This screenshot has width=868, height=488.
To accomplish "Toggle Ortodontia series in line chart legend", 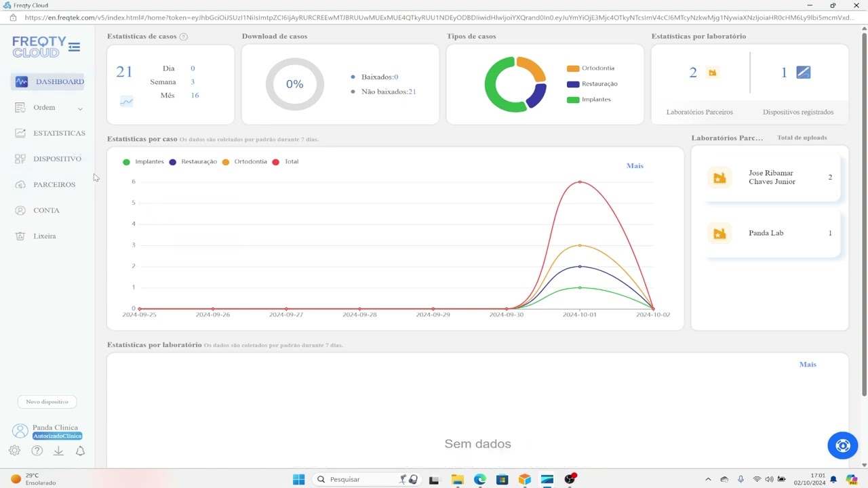I will pos(245,162).
